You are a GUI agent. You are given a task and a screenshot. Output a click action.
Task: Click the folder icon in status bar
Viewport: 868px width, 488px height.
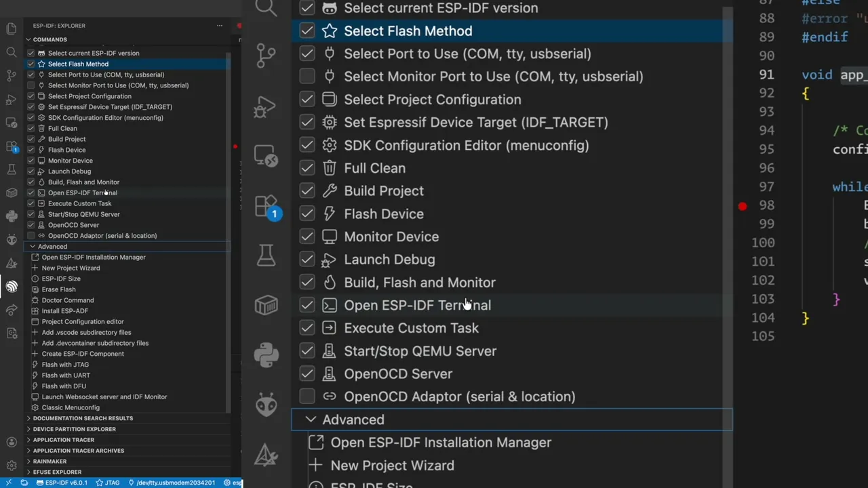coord(24,483)
